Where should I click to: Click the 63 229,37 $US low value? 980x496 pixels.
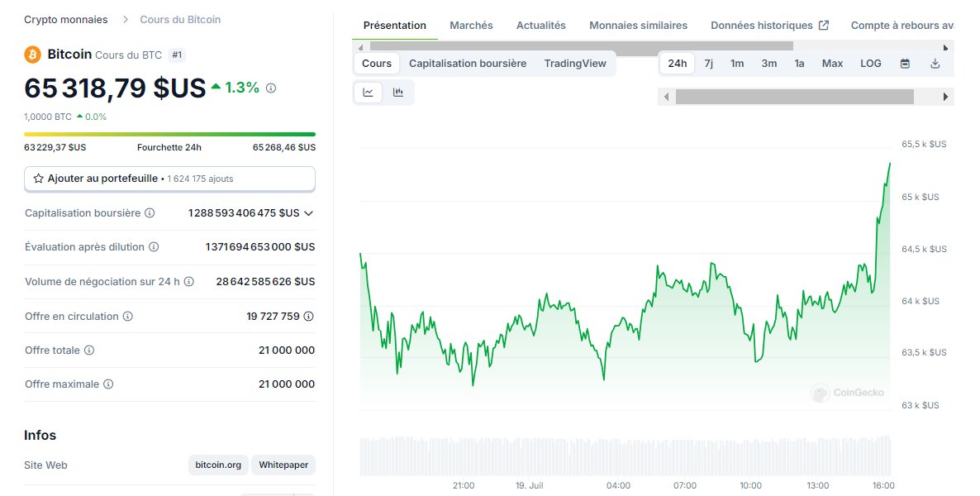(x=55, y=148)
